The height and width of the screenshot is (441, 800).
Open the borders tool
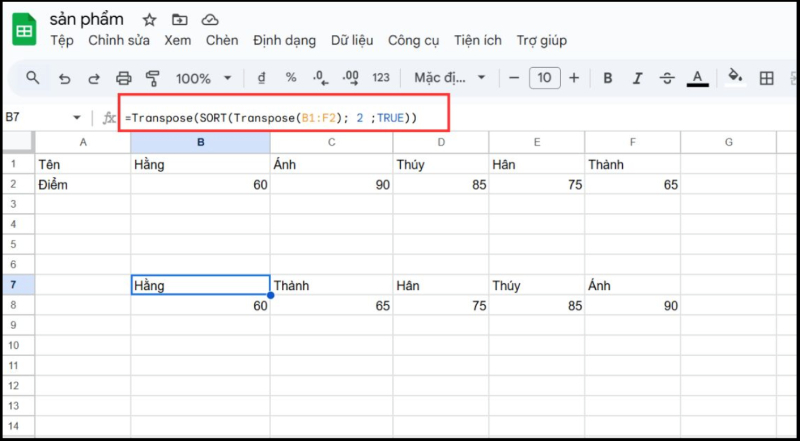point(766,78)
